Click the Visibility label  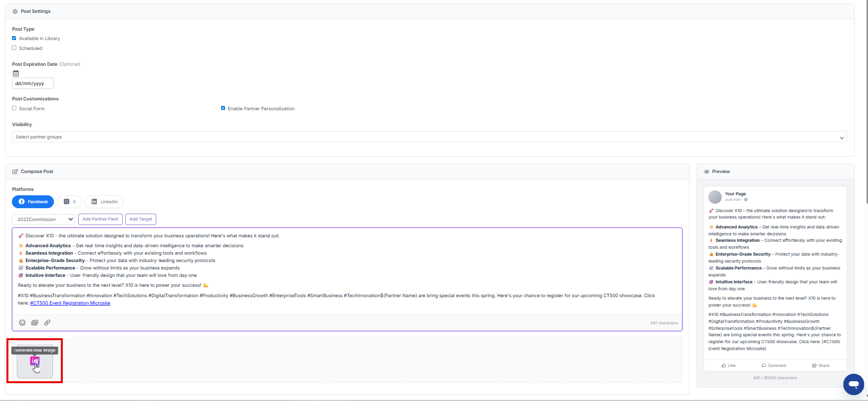tap(22, 125)
